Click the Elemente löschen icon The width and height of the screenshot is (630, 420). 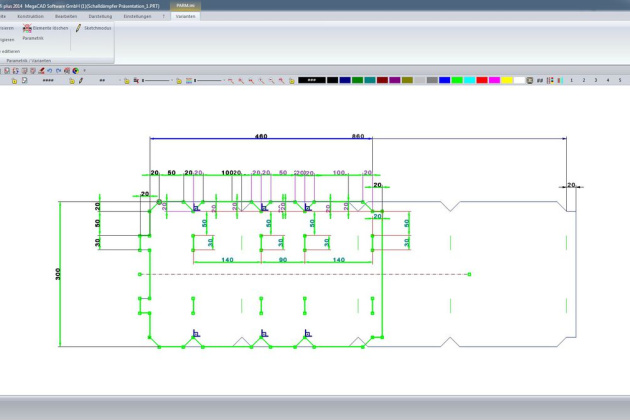(x=27, y=29)
